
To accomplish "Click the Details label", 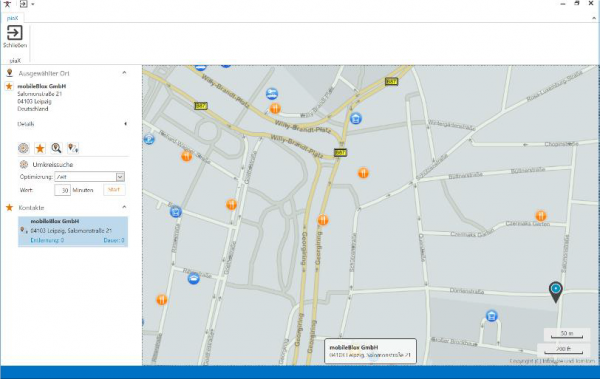I will (26, 124).
